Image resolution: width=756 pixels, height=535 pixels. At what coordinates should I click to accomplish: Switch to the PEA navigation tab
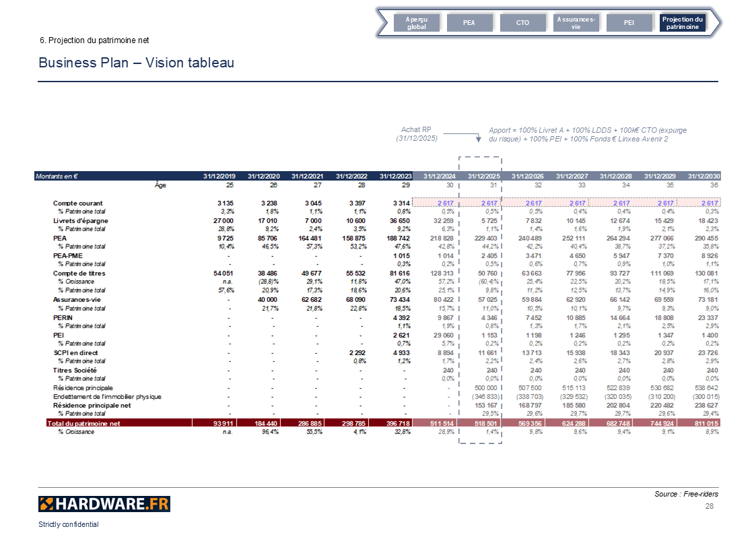pos(470,23)
